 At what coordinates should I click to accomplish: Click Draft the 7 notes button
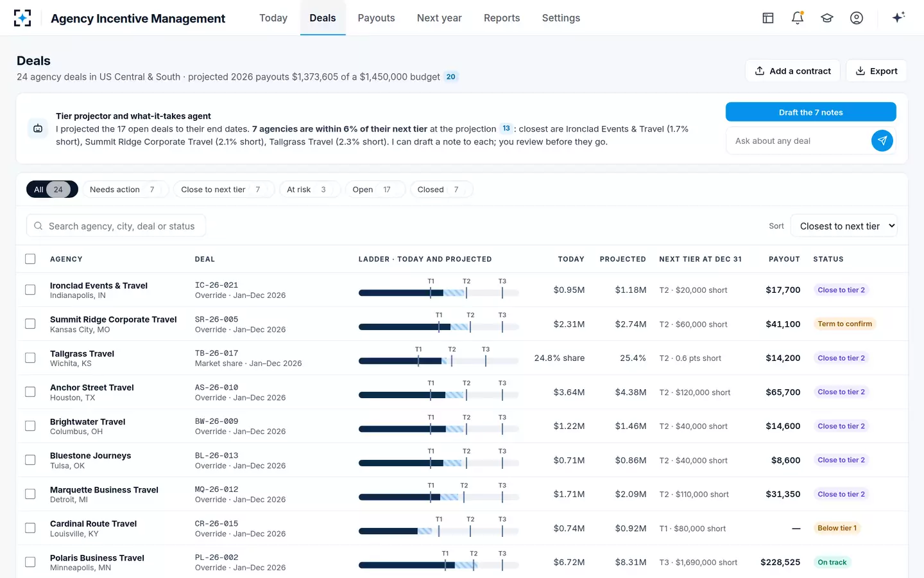(811, 112)
